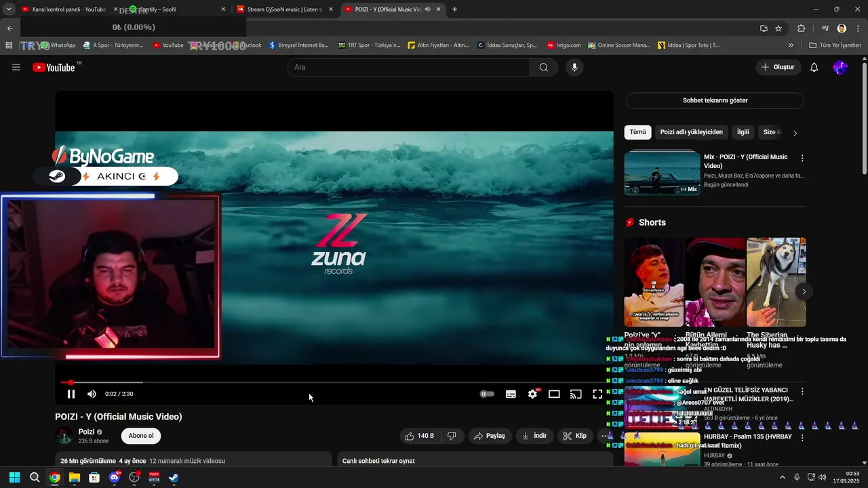Download the video with İndir
The height and width of the screenshot is (488, 868).
tap(534, 436)
